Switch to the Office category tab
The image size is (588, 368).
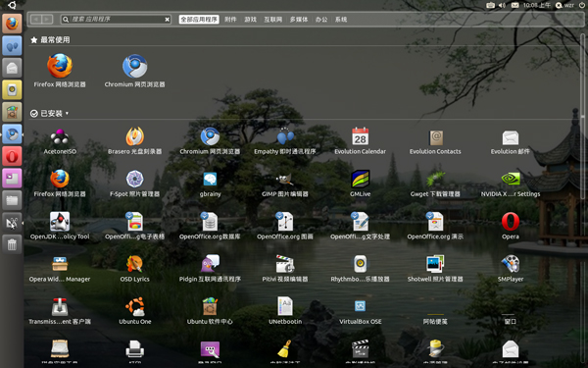point(321,20)
